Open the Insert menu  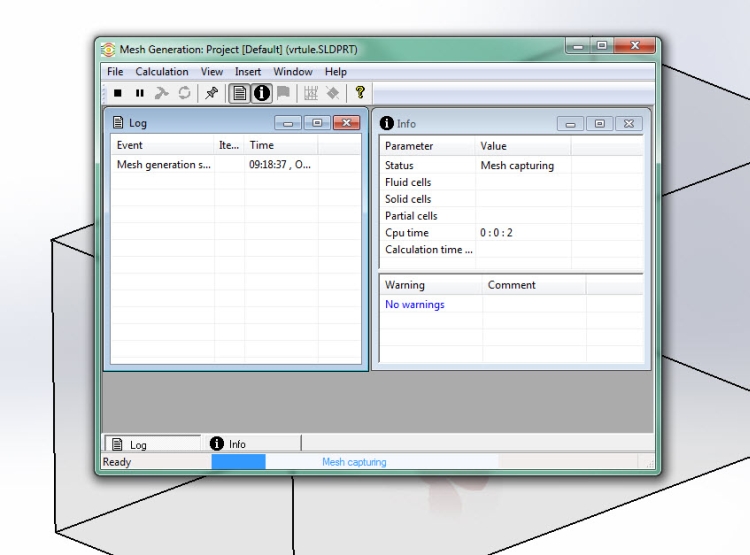[x=248, y=72]
